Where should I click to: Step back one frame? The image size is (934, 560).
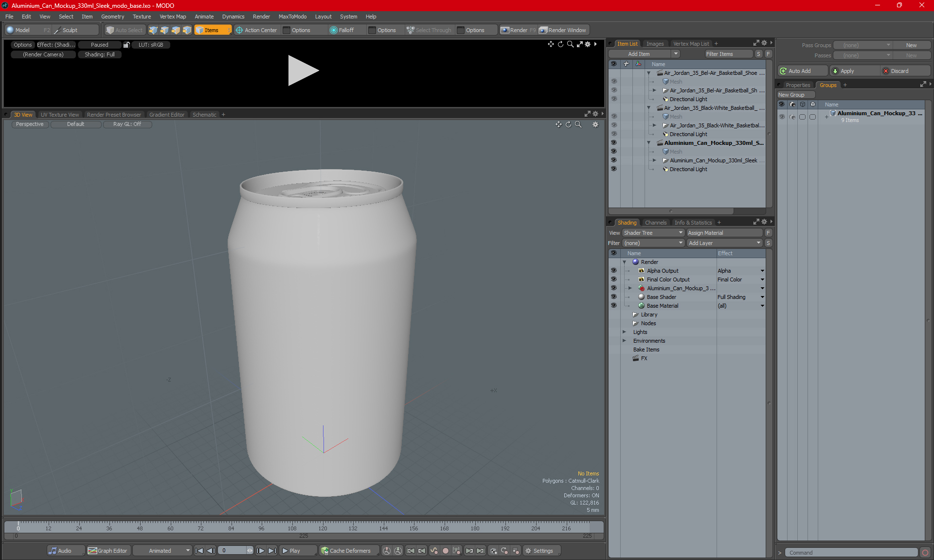[211, 551]
